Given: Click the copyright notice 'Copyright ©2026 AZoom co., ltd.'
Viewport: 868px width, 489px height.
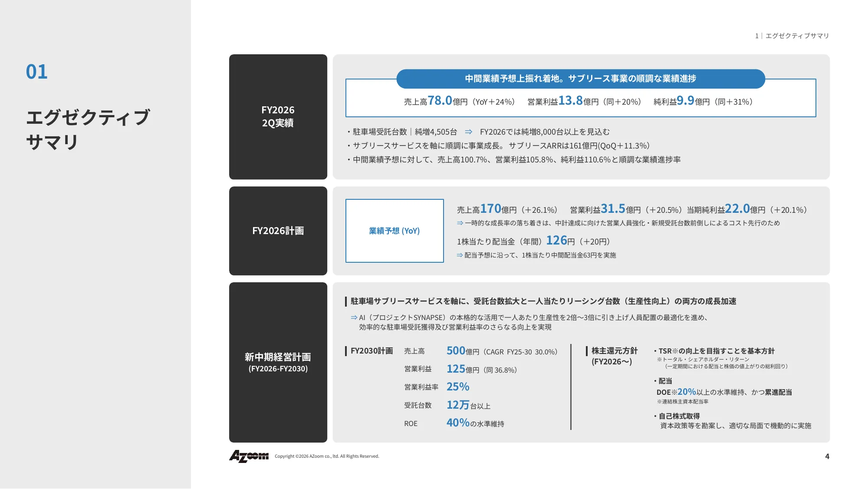Looking at the screenshot, I should [327, 456].
